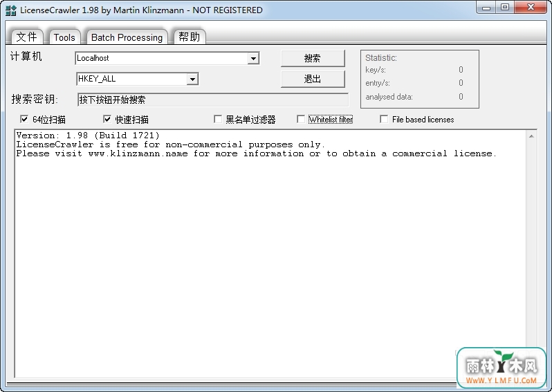Enable the Whitelist filter checkbox

pos(301,120)
